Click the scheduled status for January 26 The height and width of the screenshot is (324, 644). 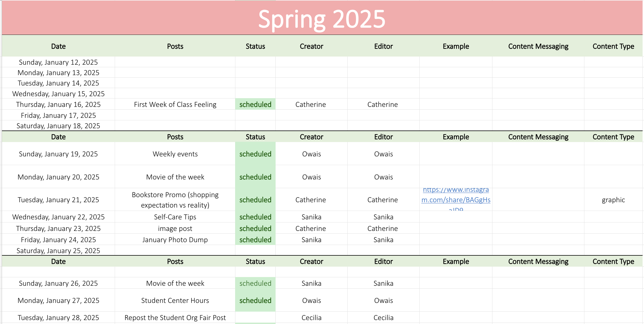pyautogui.click(x=255, y=283)
